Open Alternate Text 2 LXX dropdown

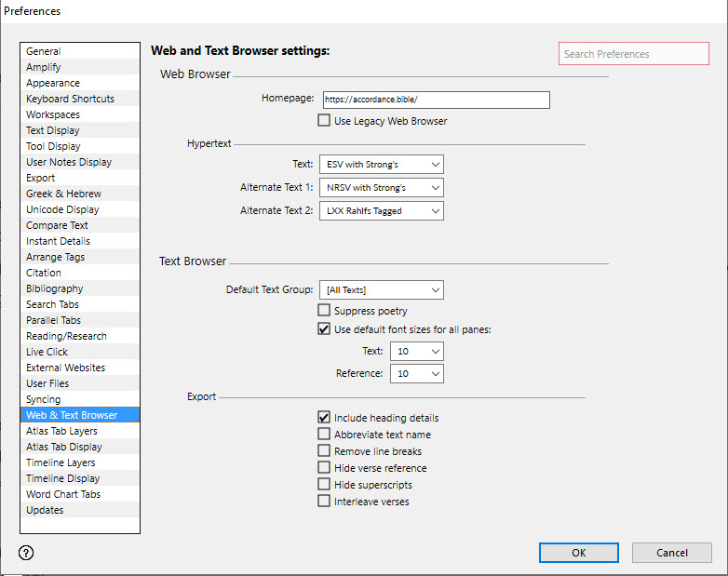point(381,211)
